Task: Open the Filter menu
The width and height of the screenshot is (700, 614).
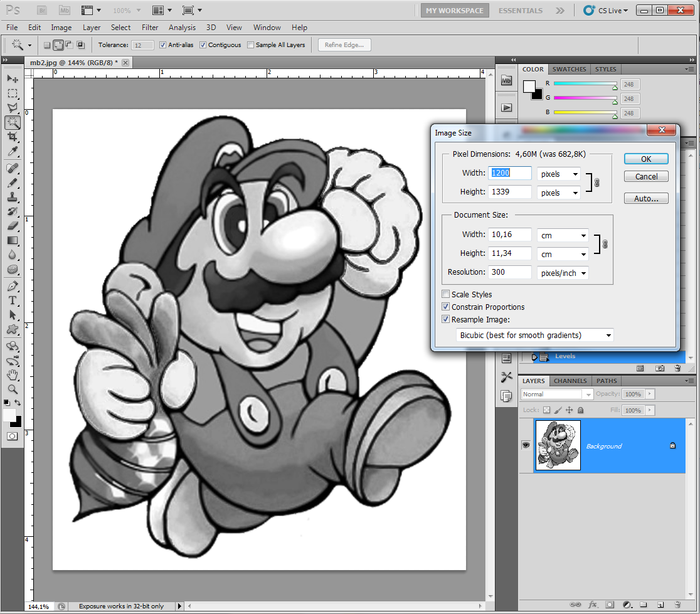Action: click(150, 28)
